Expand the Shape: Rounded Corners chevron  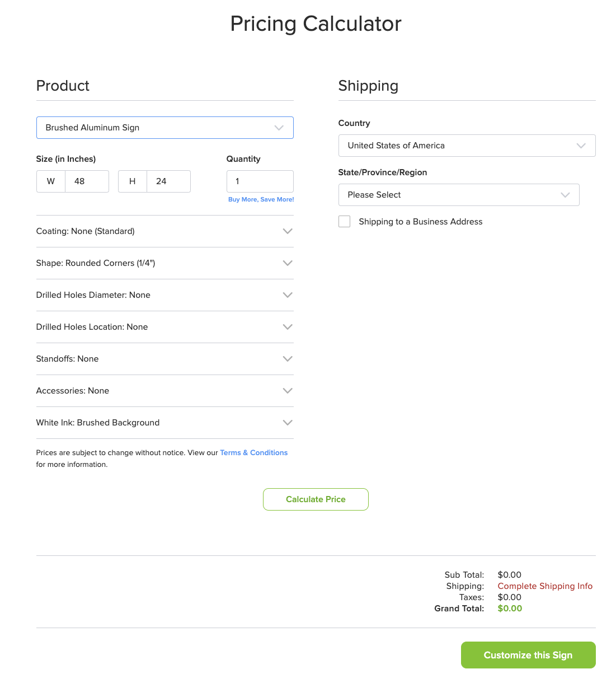click(288, 263)
